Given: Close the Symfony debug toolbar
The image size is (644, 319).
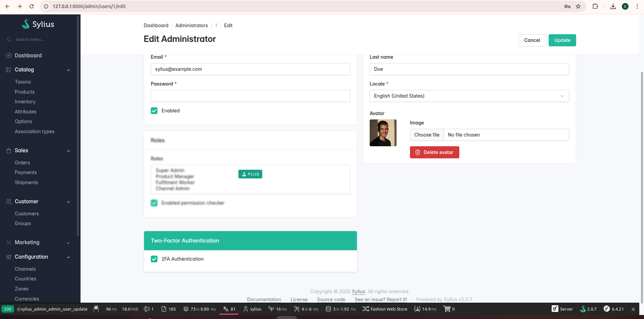Looking at the screenshot, I should [633, 309].
